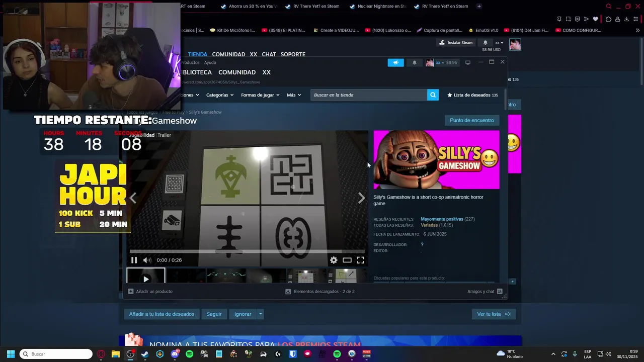Open File Explorer folder from taskbar
Image resolution: width=644 pixels, height=362 pixels.
point(116,354)
